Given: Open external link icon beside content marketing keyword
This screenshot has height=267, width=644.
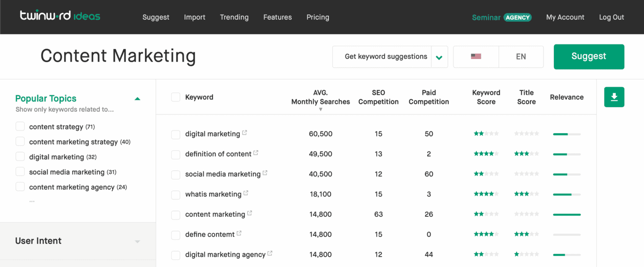Looking at the screenshot, I should tap(249, 213).
